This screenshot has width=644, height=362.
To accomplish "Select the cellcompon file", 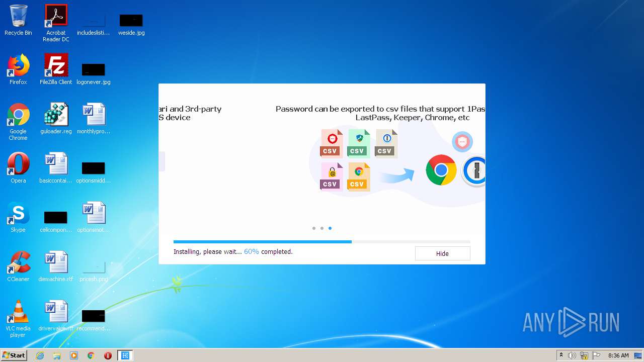I will tap(56, 221).
